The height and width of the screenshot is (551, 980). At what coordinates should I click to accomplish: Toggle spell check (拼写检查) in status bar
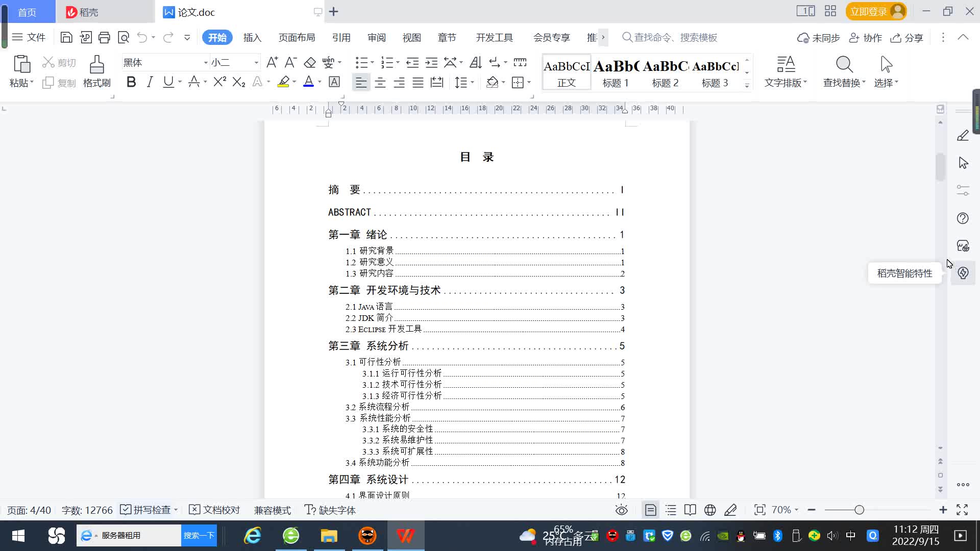[x=148, y=510]
